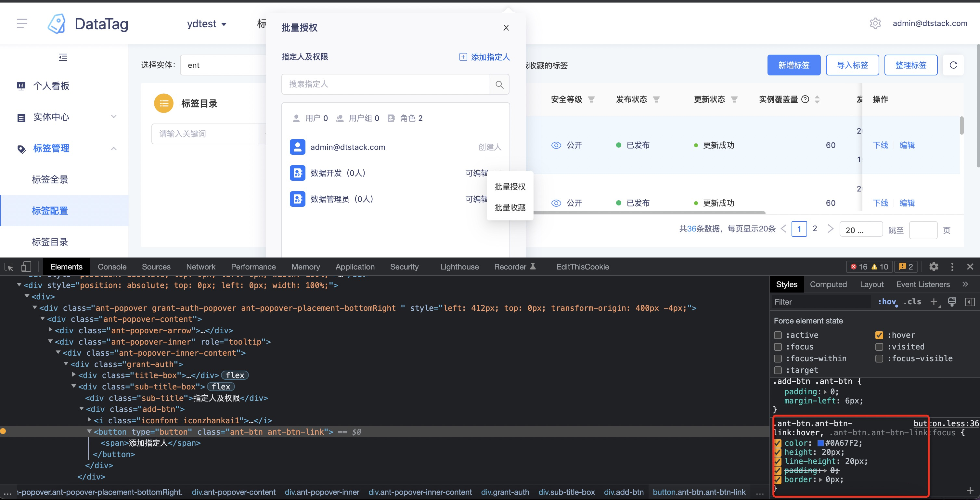Viewport: 980px width, 500px height.
Task: Click the 实例覆盖量 help question icon
Action: point(805,99)
